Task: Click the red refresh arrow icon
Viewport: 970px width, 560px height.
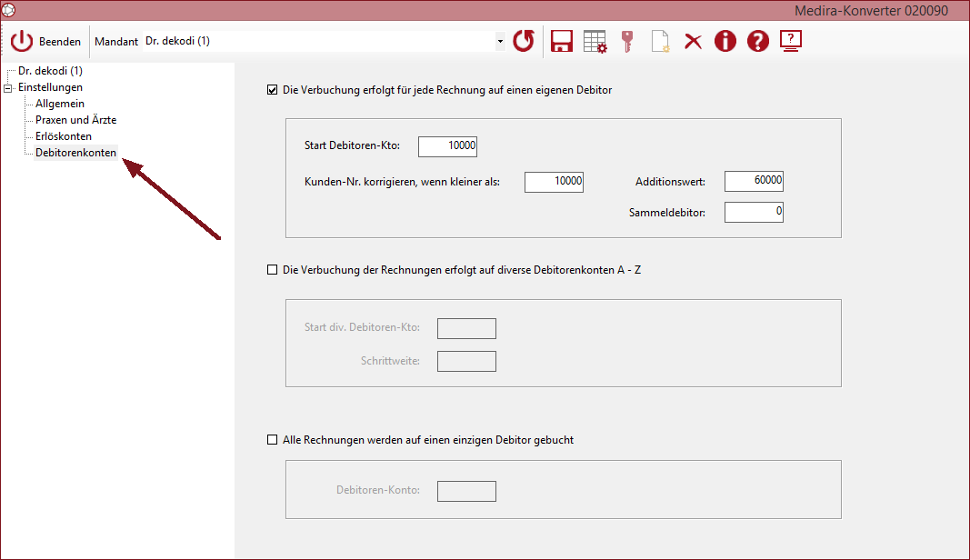Action: coord(524,42)
